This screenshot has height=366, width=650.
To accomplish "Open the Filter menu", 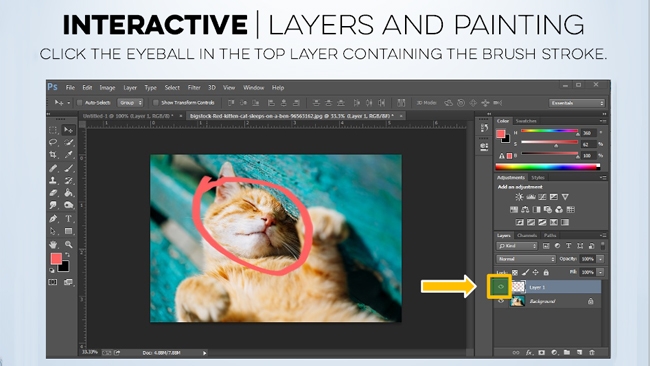I will (x=194, y=87).
